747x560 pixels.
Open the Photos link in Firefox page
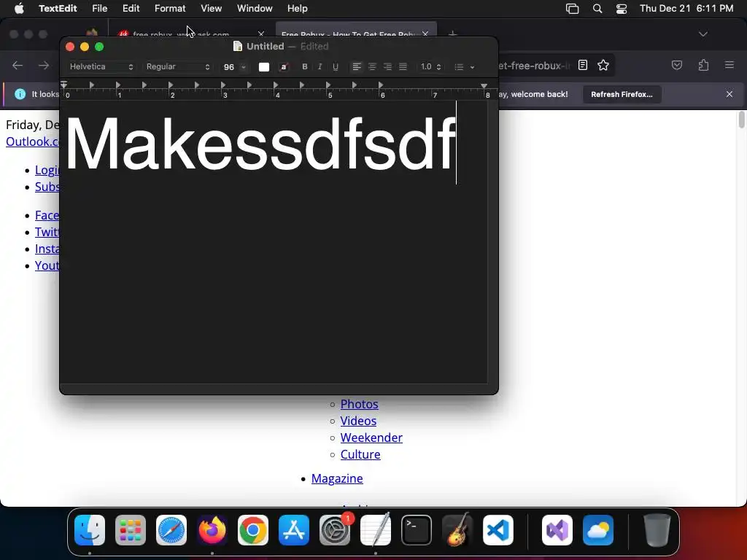tap(359, 404)
